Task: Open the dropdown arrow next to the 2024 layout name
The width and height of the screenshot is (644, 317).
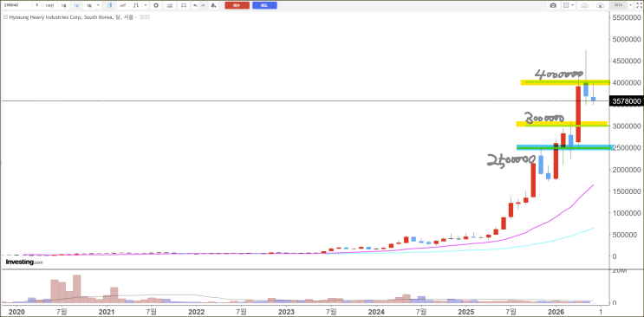Action: [630, 5]
